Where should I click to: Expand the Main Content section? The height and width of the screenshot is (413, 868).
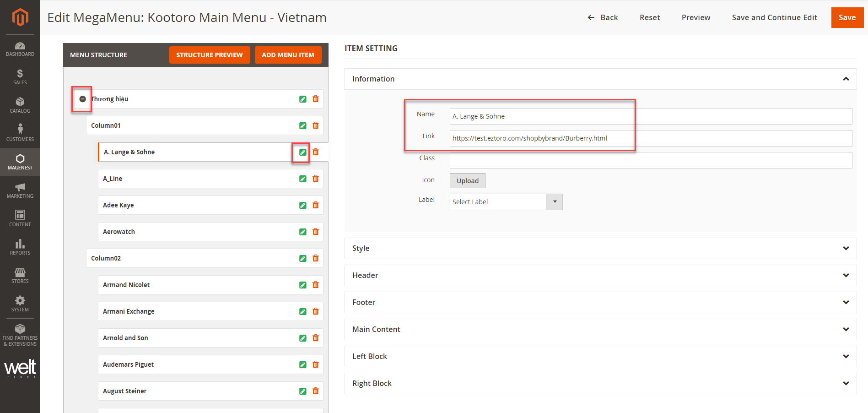tap(600, 329)
